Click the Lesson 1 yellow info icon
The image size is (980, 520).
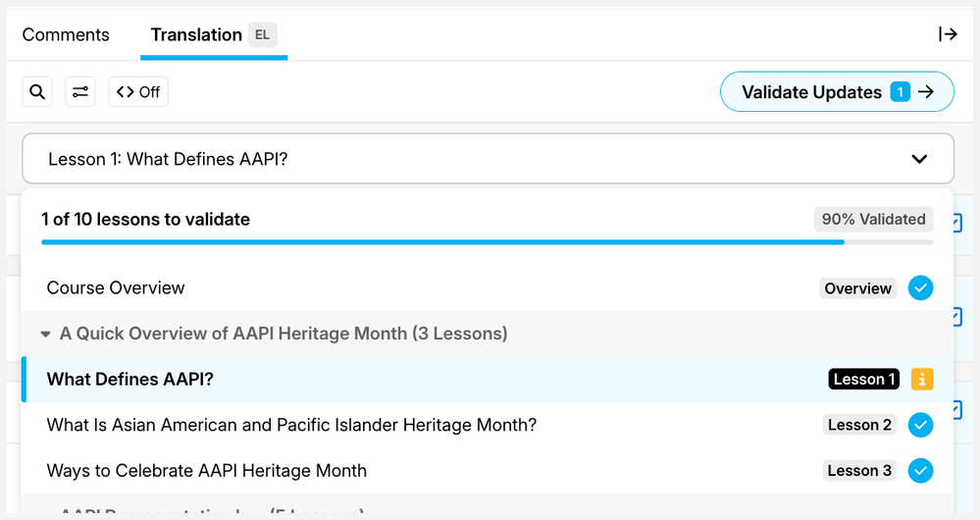point(921,380)
